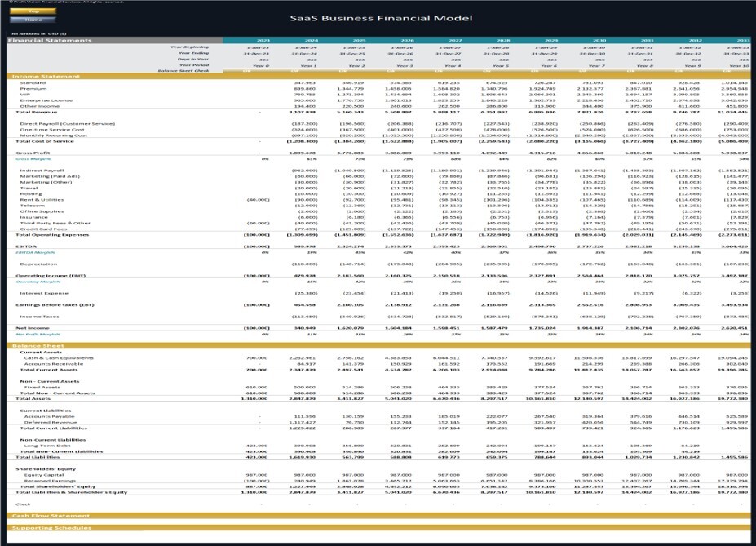Viewport: 756px width, 546px height.
Task: Select the Hosting row label
Action: (31, 194)
